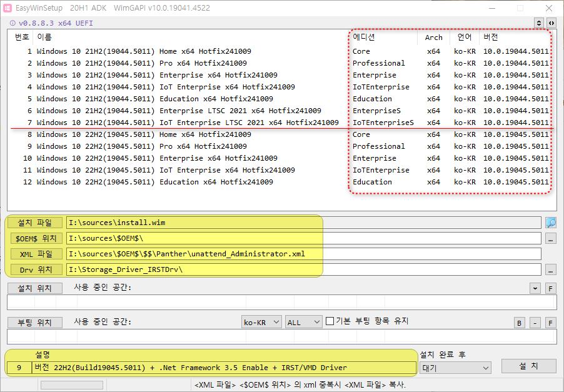Viewport: 564px width, 392px height.
Task: Sort by 번호 column header
Action: [22, 37]
